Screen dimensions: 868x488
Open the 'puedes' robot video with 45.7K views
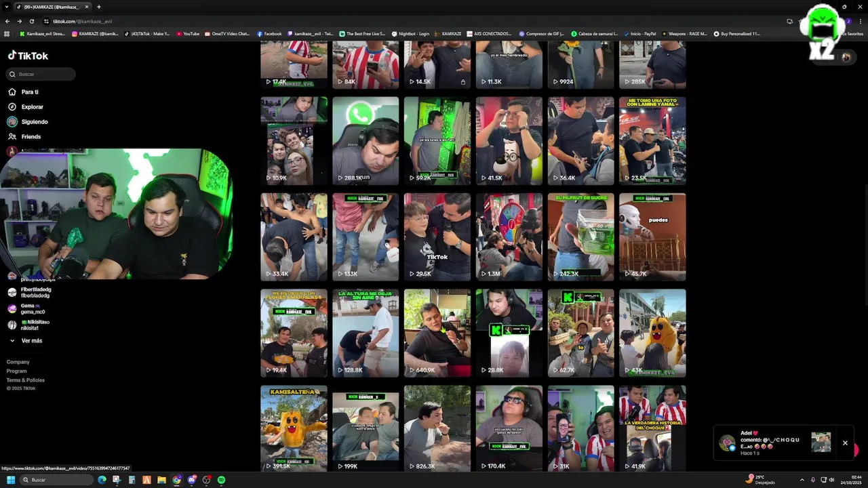pos(652,237)
